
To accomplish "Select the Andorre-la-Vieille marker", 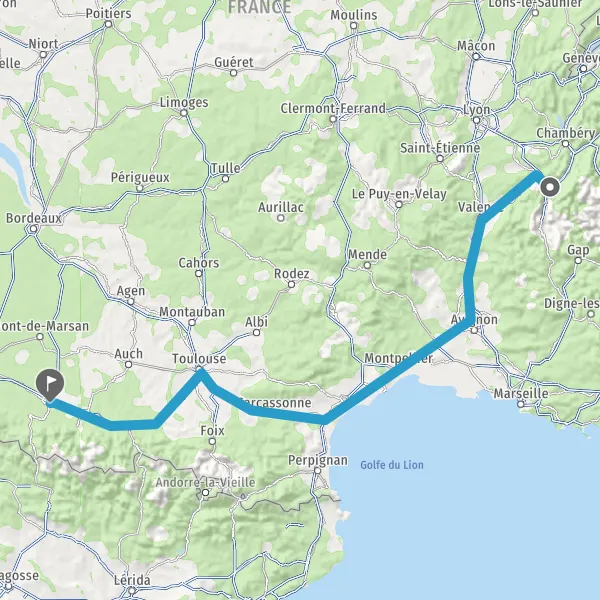I will (x=205, y=492).
